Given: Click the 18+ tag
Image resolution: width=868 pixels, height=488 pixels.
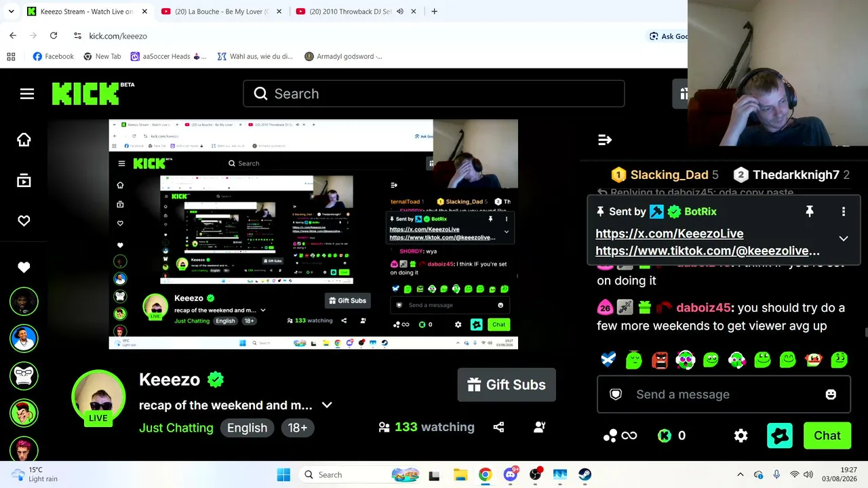Looking at the screenshot, I should tap(297, 428).
